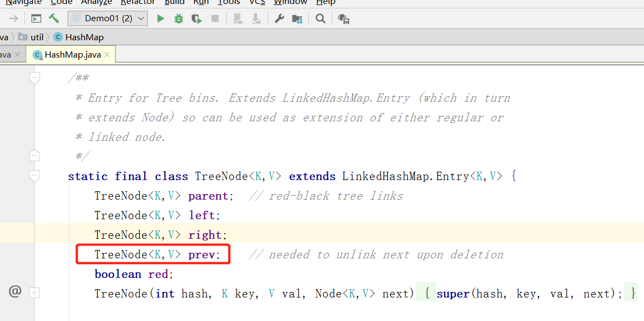Close the partially visible left editor tab
This screenshot has height=321, width=644.
17,55
